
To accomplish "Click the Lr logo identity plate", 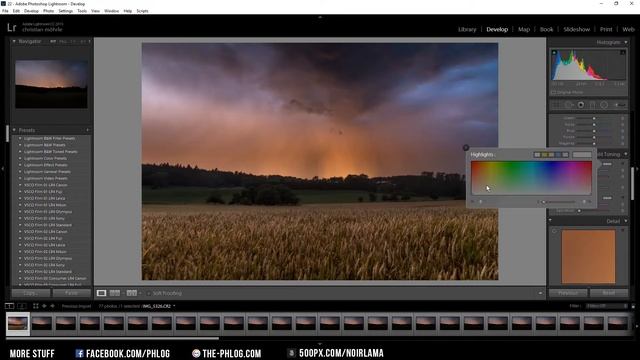I will click(x=11, y=27).
